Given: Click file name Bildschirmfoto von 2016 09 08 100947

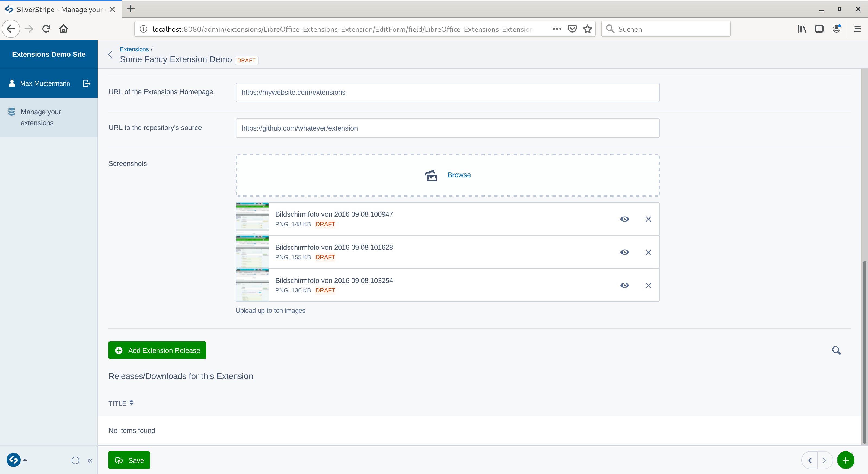Looking at the screenshot, I should coord(334,214).
